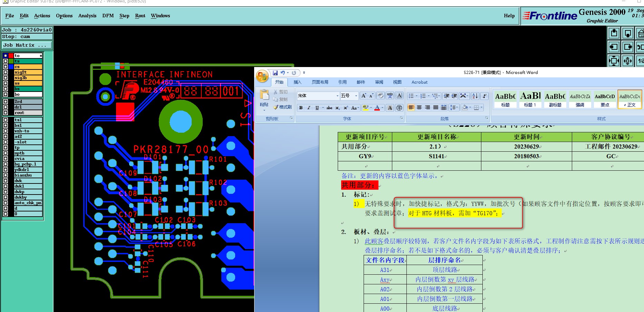Apply subscript formatting in Word
The width and height of the screenshot is (644, 312).
click(338, 108)
